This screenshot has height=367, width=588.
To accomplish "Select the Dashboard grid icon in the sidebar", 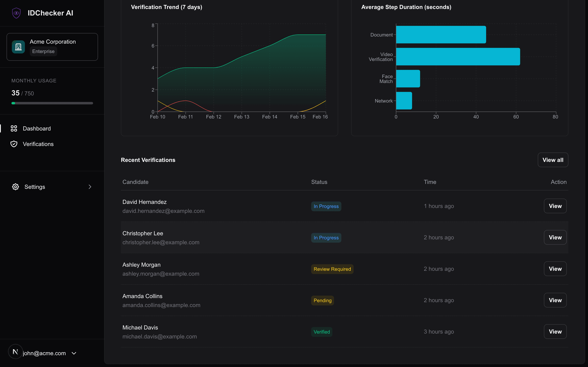I will [x=14, y=128].
